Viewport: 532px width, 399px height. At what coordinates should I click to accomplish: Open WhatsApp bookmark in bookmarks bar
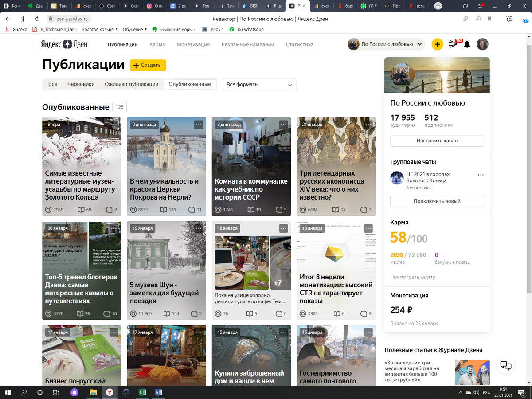click(247, 29)
